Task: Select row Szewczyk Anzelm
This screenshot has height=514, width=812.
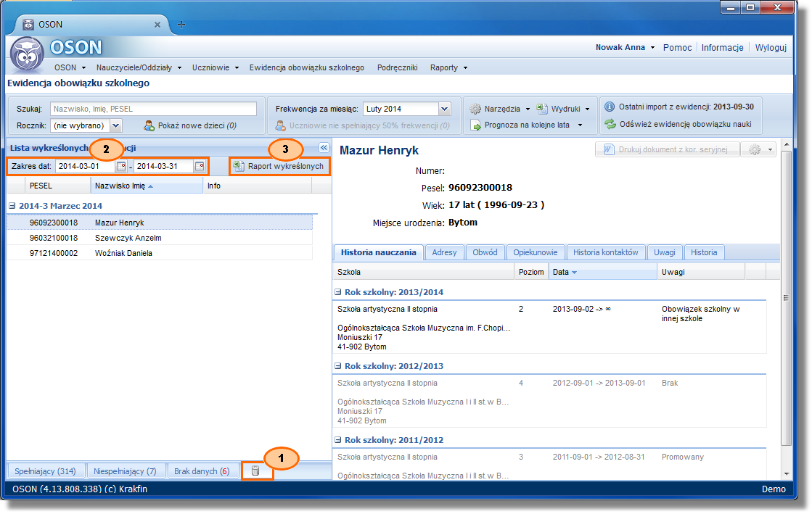Action: [x=160, y=238]
